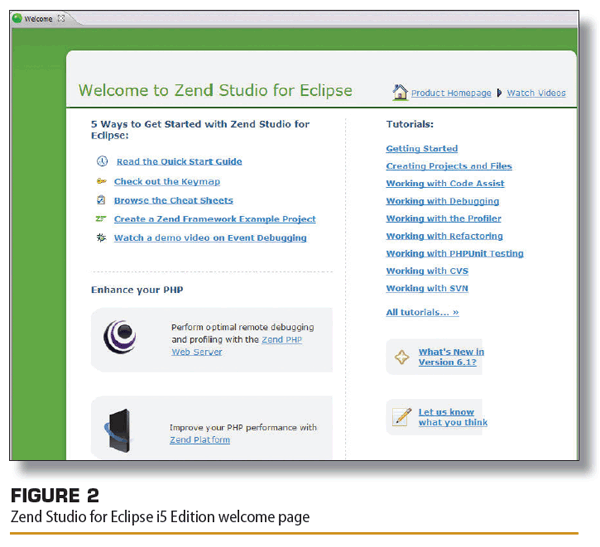Open Working with CVS tutorial

(427, 271)
